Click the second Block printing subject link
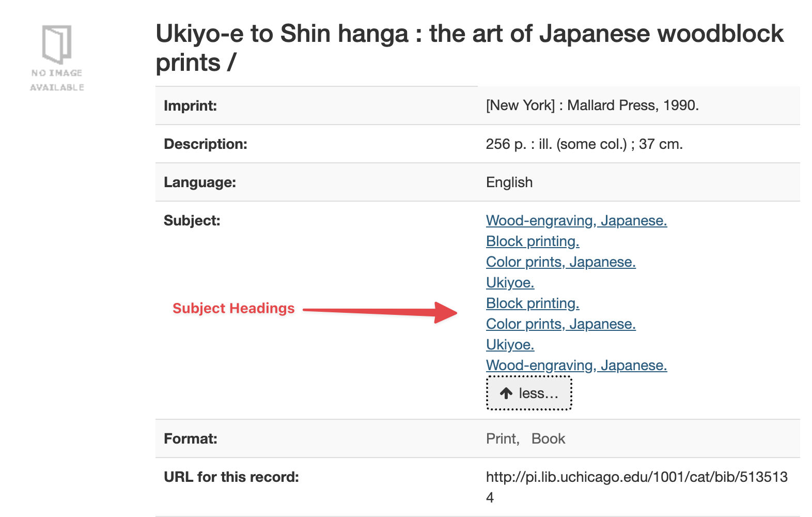 click(532, 303)
